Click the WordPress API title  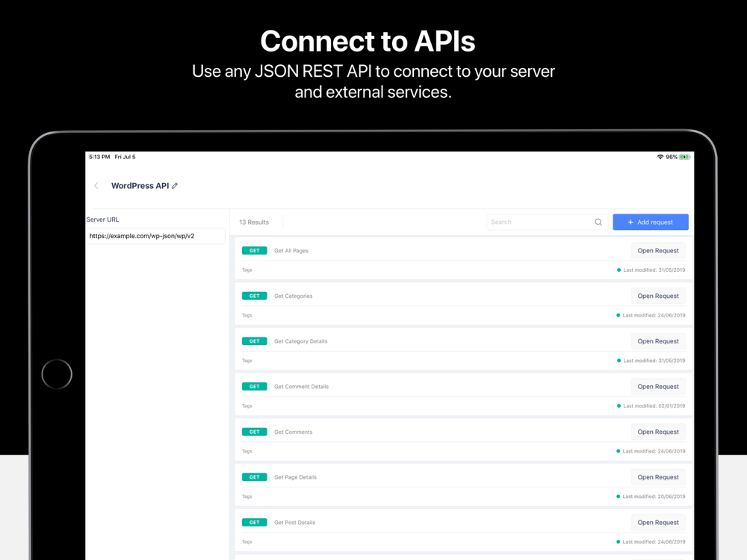[x=140, y=186]
